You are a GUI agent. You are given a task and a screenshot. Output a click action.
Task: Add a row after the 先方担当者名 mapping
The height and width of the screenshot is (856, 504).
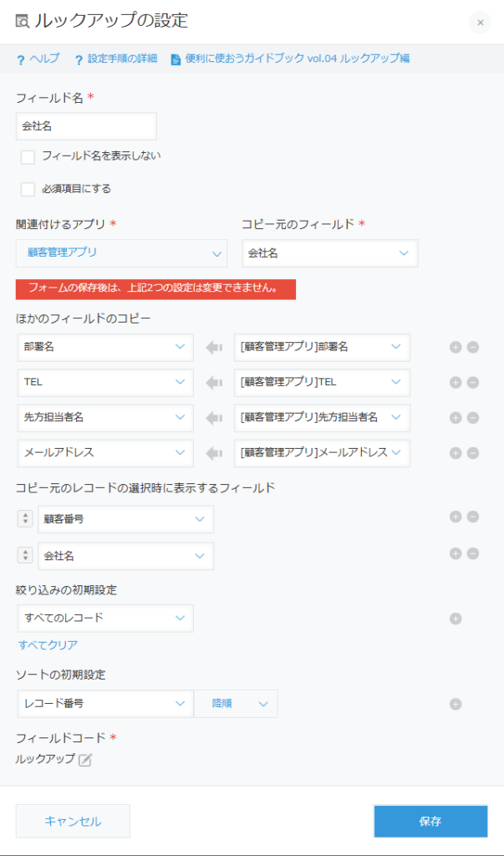(x=456, y=417)
